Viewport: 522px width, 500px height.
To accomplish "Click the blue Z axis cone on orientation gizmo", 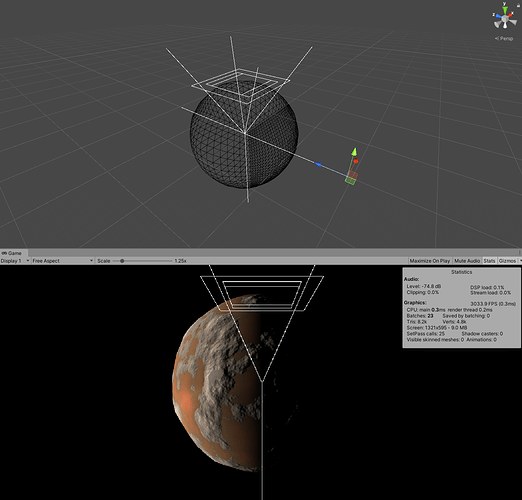I will coord(499,16).
